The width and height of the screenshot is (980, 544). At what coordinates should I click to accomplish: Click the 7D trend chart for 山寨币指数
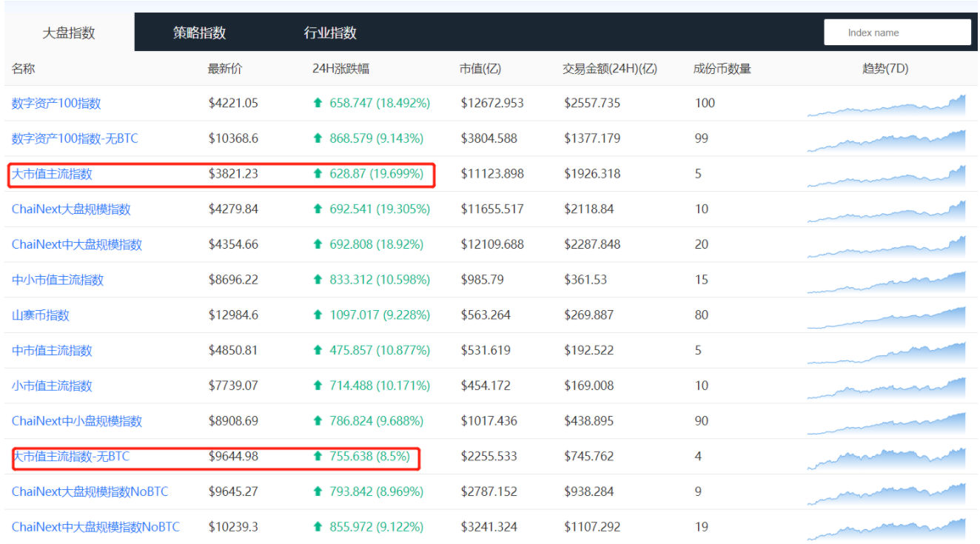point(886,318)
